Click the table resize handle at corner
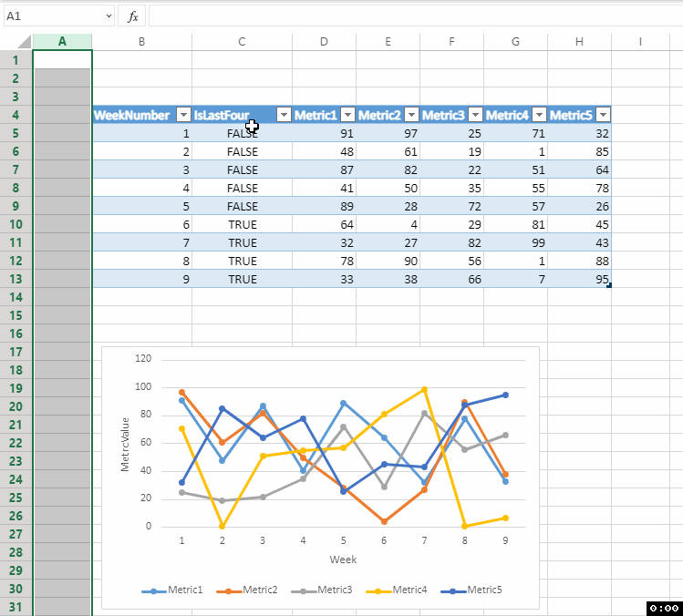Screen dimensions: 683x616 (x=609, y=285)
